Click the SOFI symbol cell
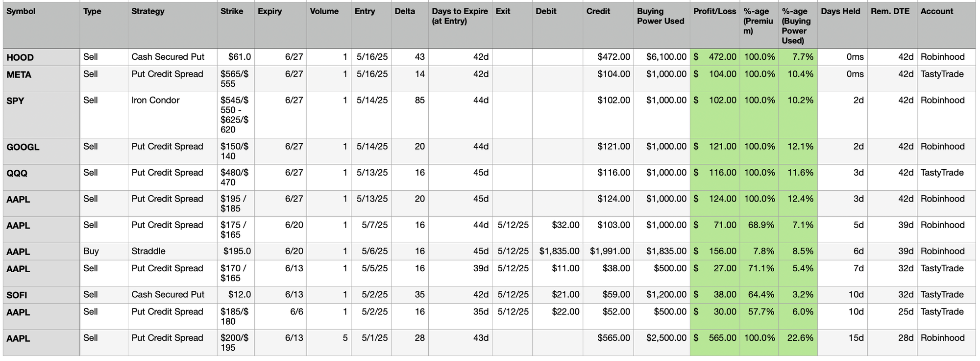 pos(41,295)
